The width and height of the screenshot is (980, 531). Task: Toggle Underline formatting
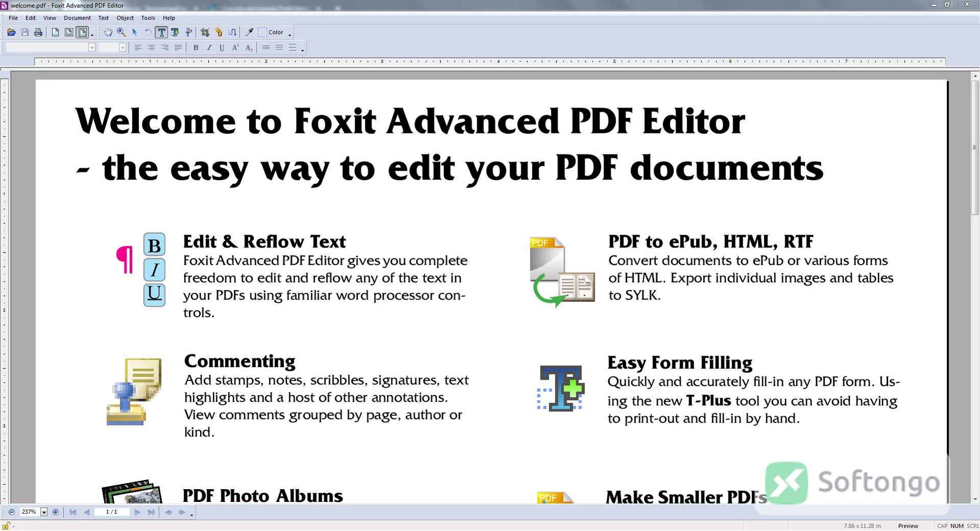pos(222,47)
